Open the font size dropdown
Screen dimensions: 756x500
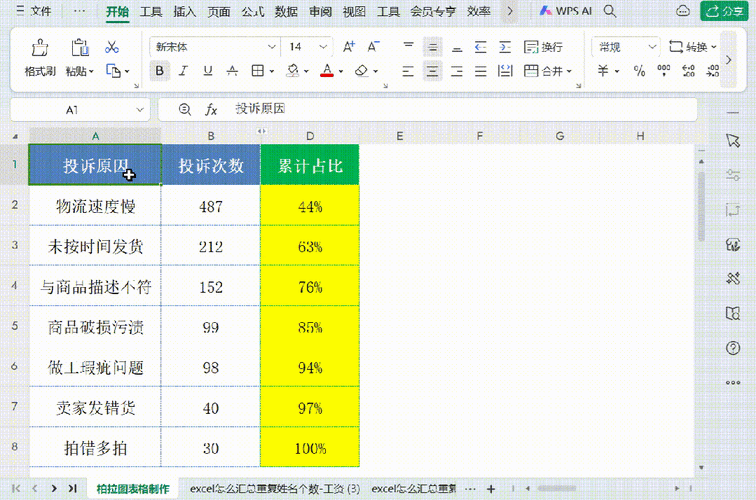323,47
